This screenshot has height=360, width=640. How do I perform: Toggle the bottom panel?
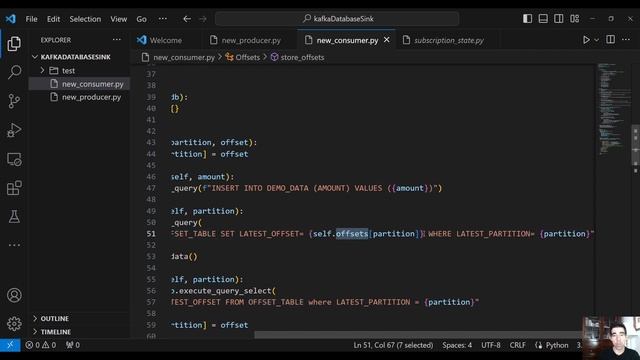coord(543,19)
